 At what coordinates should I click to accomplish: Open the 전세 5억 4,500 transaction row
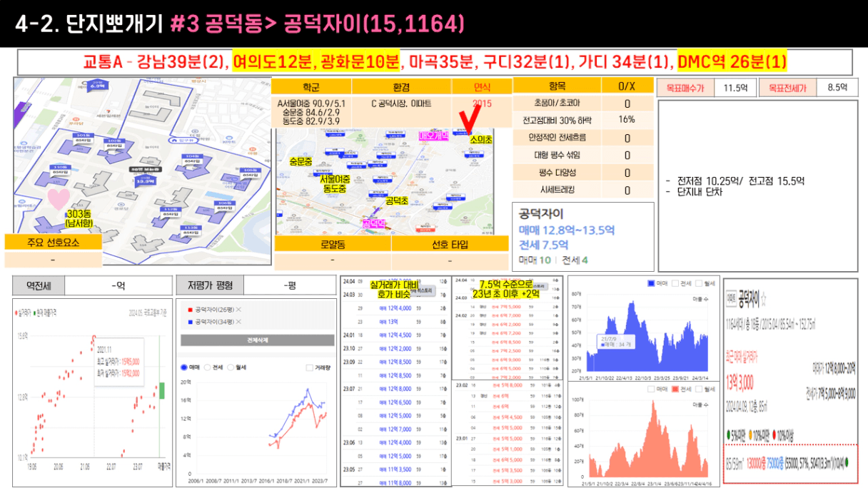pos(508,417)
